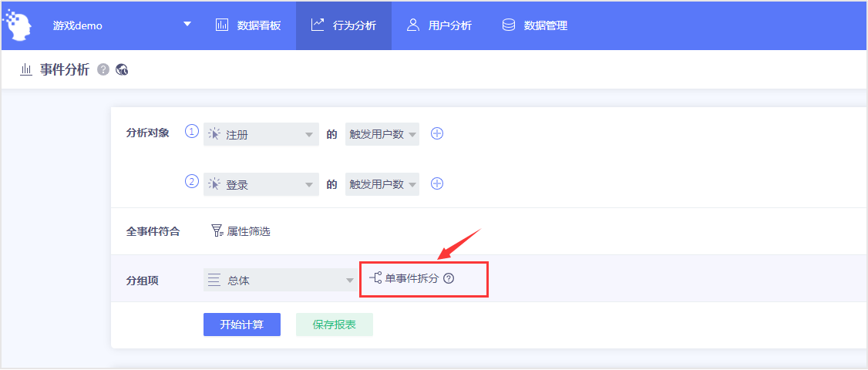Open the 数据管理 tab
This screenshot has width=868, height=370.
535,25
